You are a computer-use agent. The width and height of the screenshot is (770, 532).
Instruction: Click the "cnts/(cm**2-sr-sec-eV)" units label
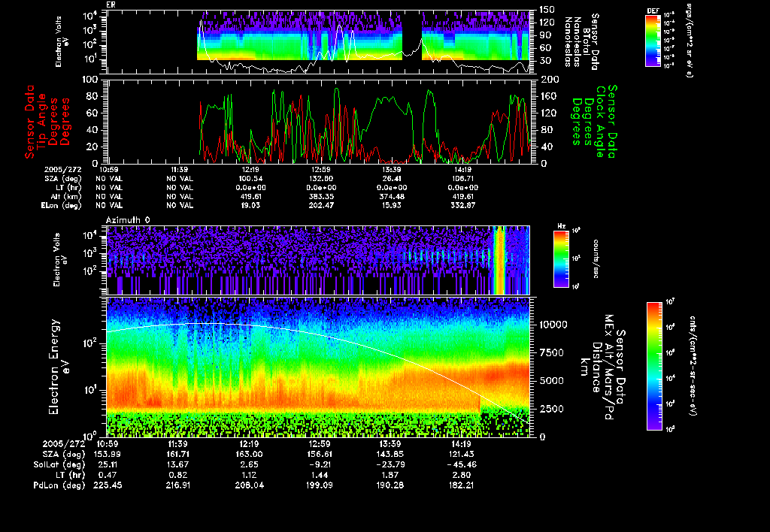[693, 366]
